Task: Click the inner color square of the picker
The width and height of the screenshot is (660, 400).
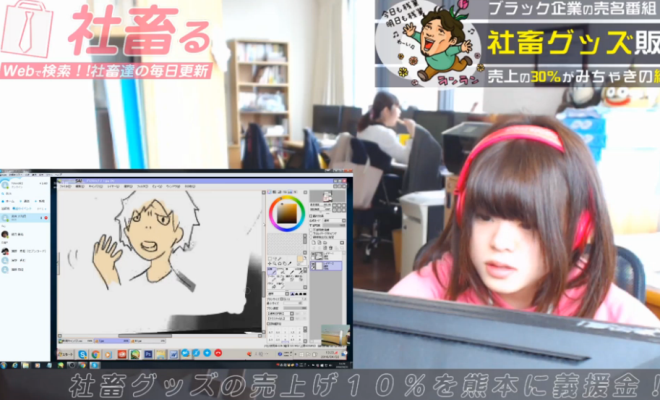Action: pyautogui.click(x=287, y=213)
